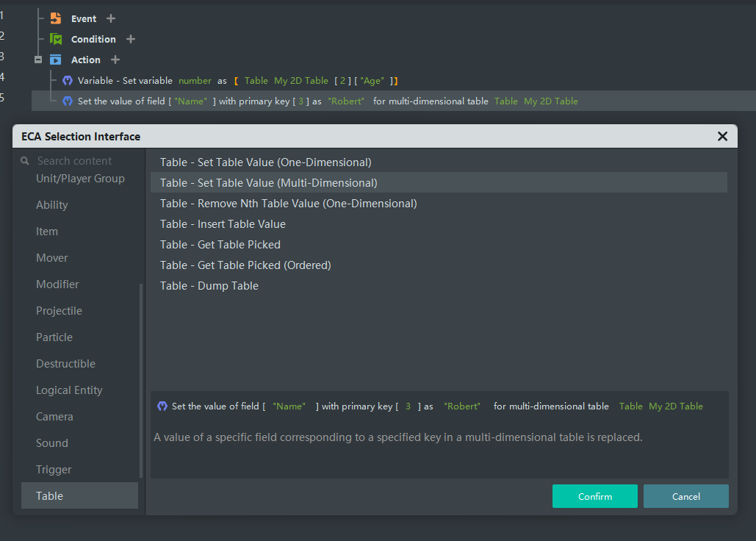Cancel the ECA selection
Screen dimensions: 756x541
pyautogui.click(x=686, y=496)
